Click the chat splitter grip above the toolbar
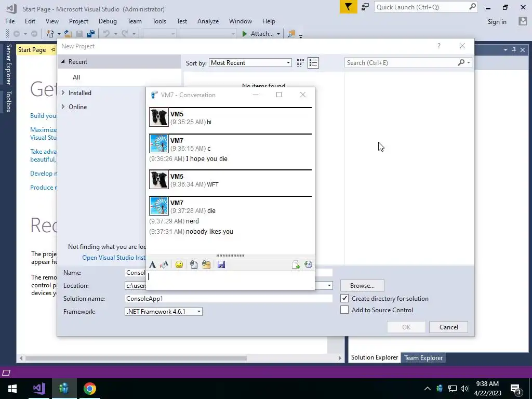The width and height of the screenshot is (532, 399). pos(230,256)
